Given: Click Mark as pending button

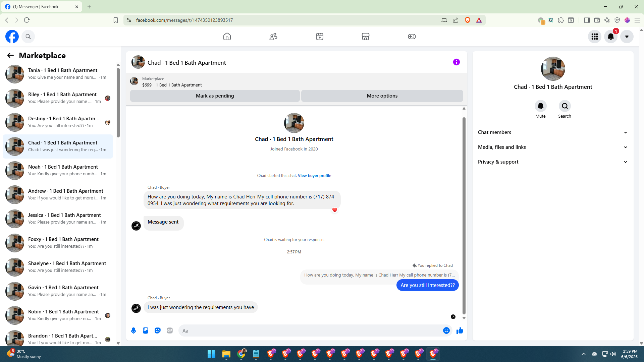Looking at the screenshot, I should click(215, 96).
